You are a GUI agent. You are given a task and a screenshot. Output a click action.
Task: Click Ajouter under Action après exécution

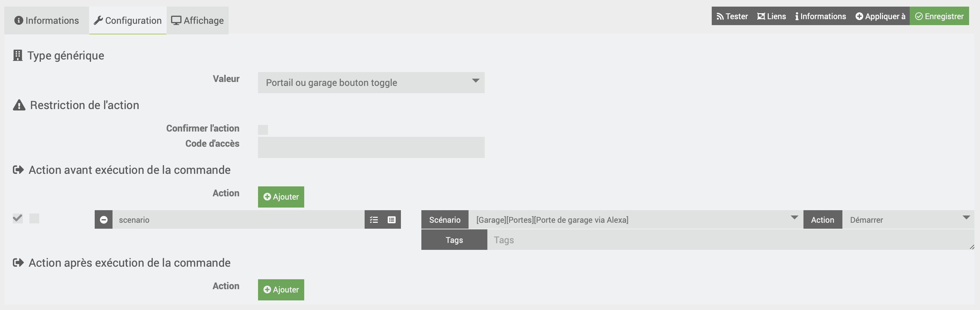click(281, 290)
